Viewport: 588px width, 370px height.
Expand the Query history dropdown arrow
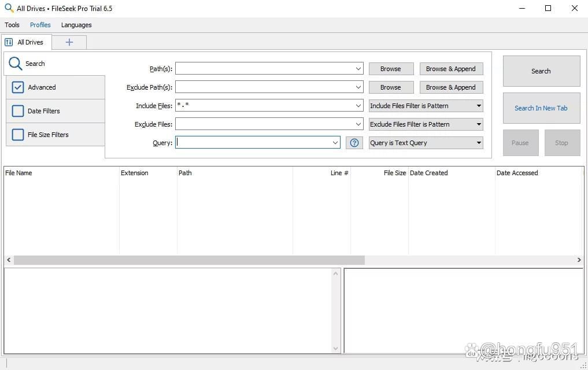pos(335,143)
